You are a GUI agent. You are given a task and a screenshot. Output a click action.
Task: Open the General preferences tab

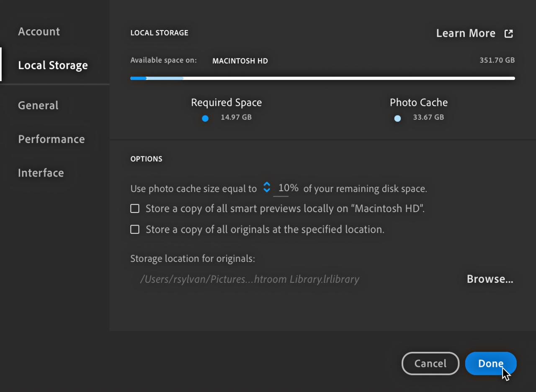point(38,105)
